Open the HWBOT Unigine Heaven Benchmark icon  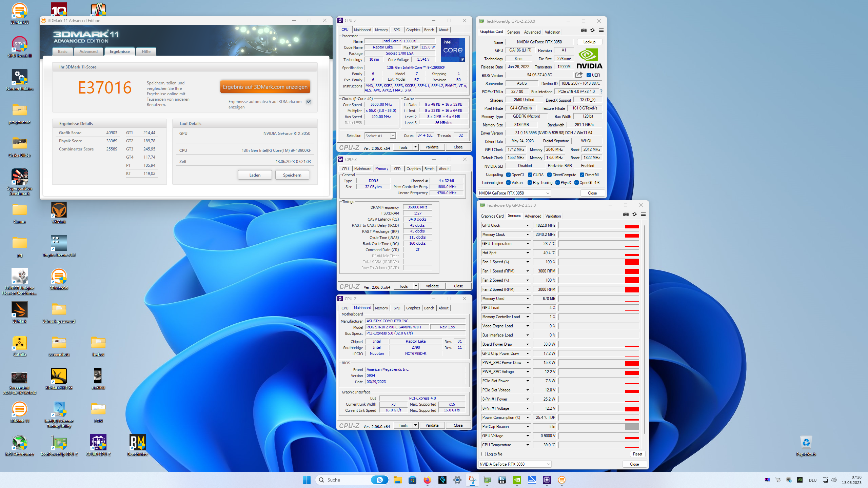click(x=19, y=282)
